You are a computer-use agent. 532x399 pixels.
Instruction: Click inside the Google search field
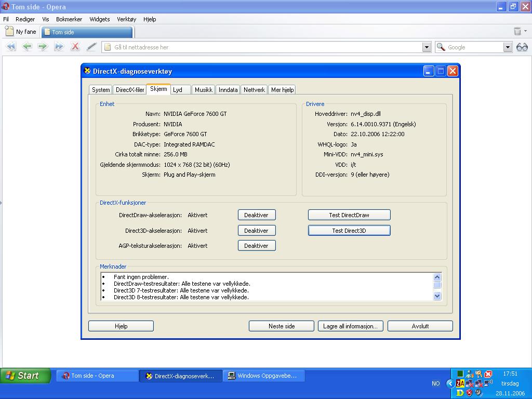click(474, 47)
